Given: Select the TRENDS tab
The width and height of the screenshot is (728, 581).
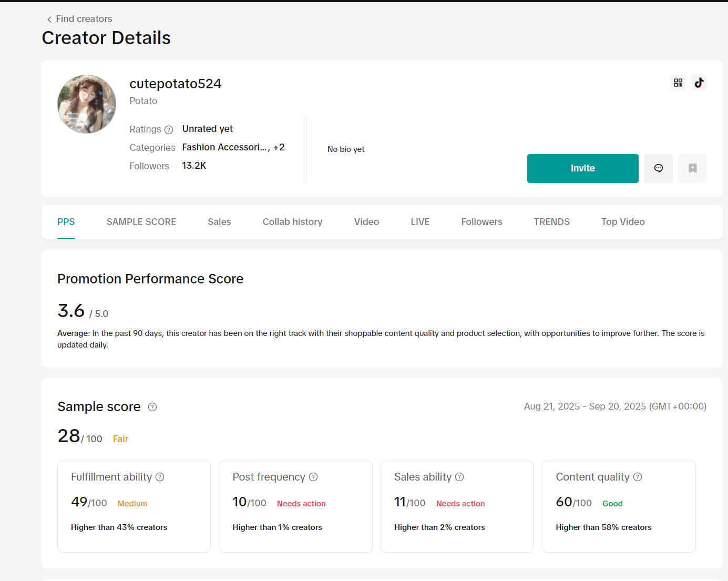Looking at the screenshot, I should click(551, 222).
